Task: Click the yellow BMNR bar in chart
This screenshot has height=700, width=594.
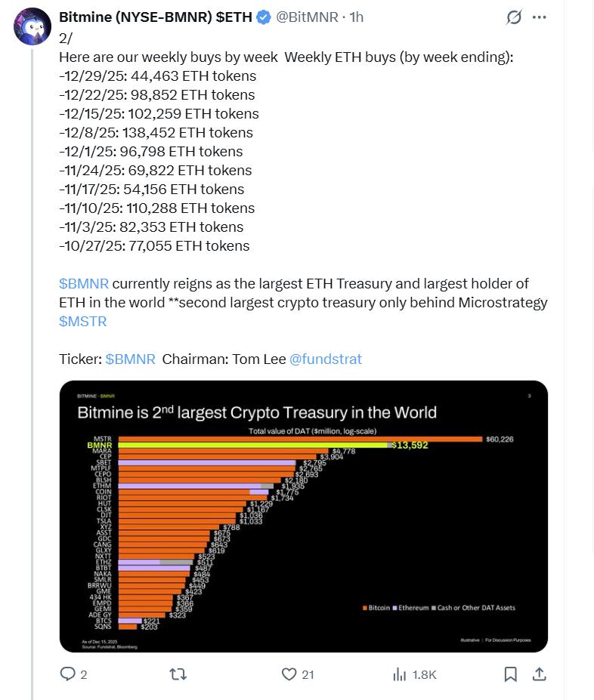Action: coord(249,446)
